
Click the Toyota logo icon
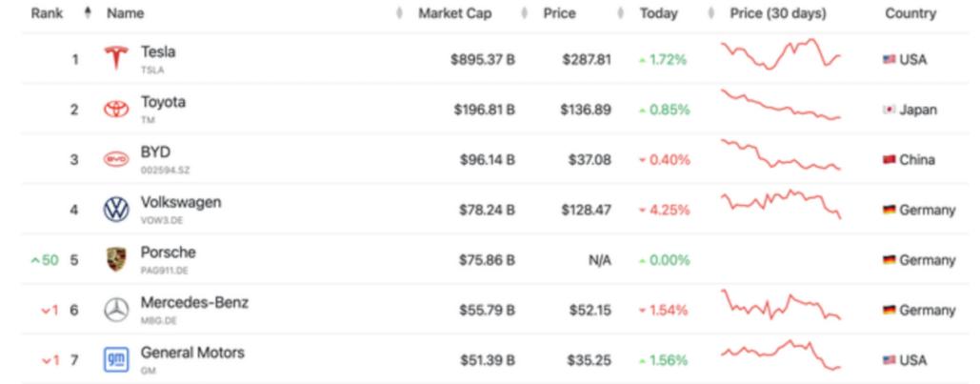pyautogui.click(x=115, y=109)
